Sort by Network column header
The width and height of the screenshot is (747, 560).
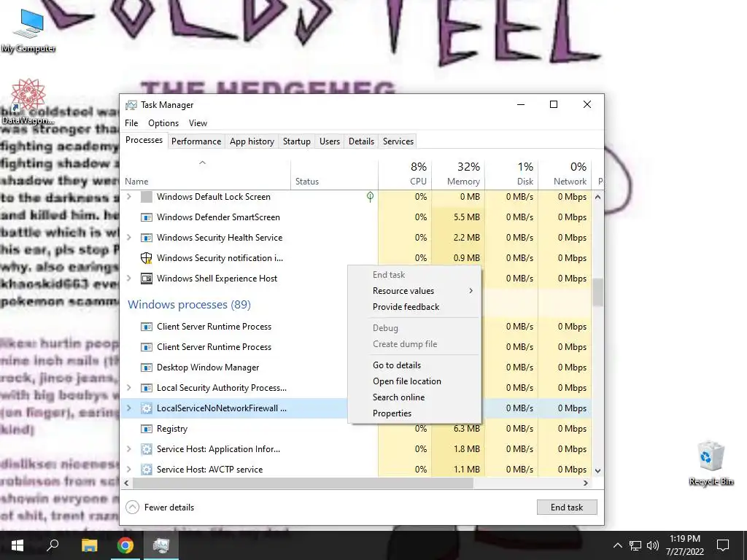coord(565,174)
